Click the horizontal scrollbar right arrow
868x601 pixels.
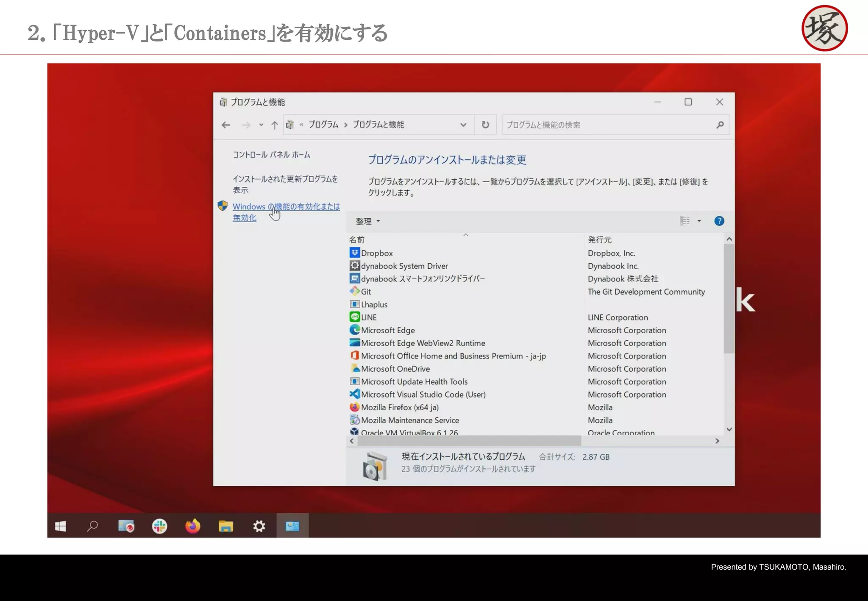pyautogui.click(x=717, y=441)
